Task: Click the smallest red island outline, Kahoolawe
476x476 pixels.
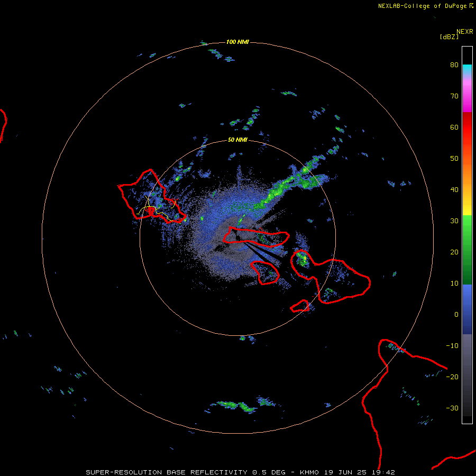Action: pyautogui.click(x=300, y=306)
